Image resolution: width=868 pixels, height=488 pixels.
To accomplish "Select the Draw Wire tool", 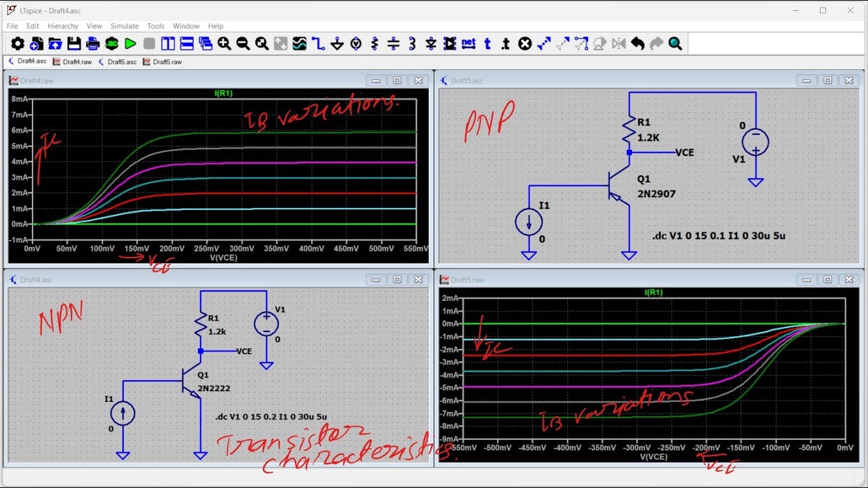I will [x=319, y=43].
